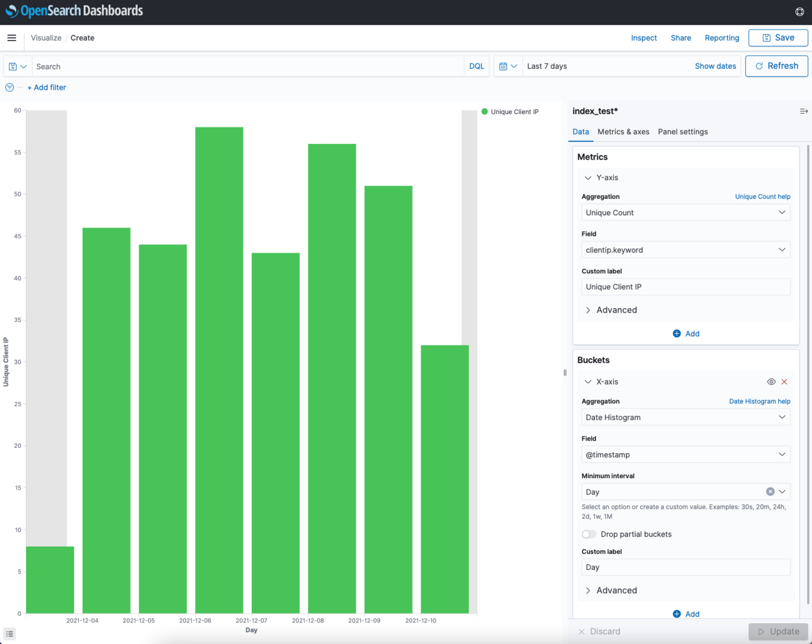Collapse the editor side panel
Viewport: 812px width, 644px height.
pyautogui.click(x=803, y=111)
